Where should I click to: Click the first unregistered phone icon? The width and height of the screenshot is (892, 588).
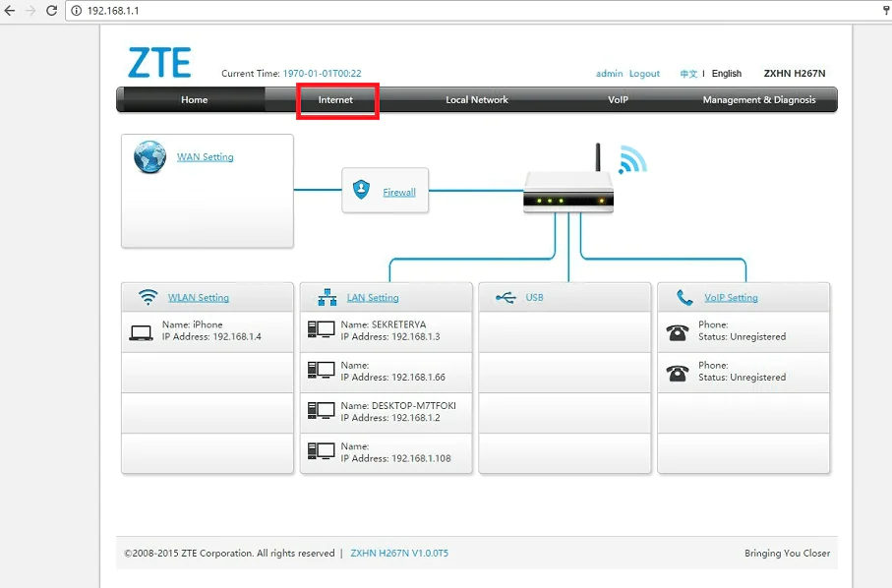(x=677, y=331)
